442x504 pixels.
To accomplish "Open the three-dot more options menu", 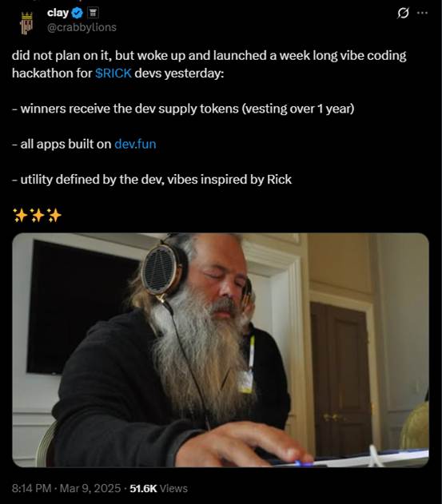I will point(422,13).
